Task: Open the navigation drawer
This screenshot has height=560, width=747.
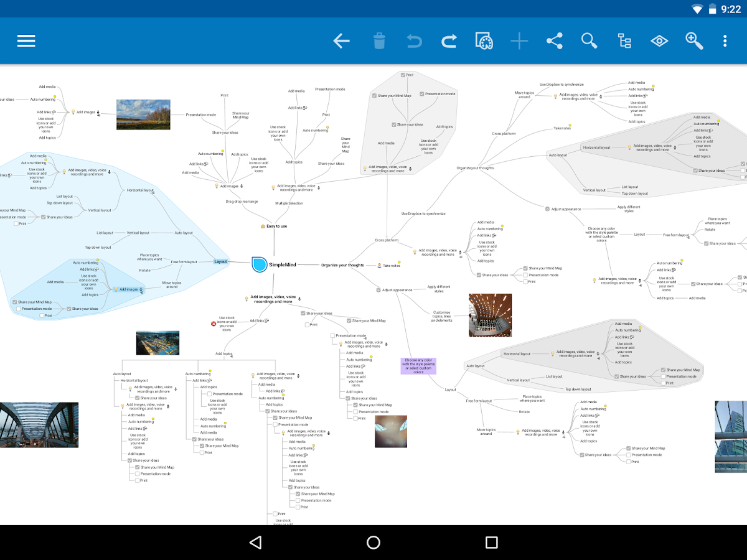Action: [x=26, y=40]
